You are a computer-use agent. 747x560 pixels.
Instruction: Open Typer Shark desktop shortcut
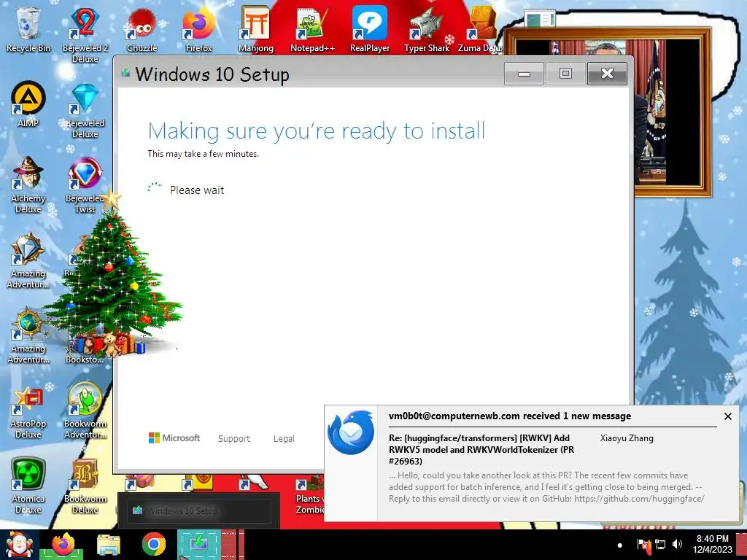pyautogui.click(x=426, y=28)
